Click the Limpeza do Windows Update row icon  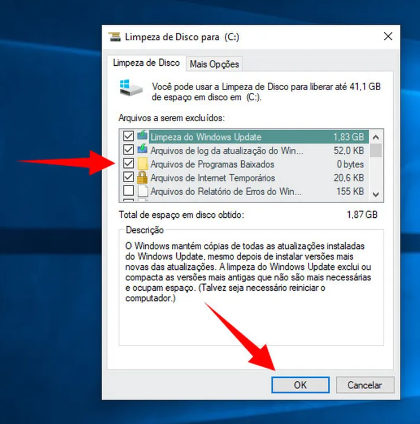coord(142,136)
